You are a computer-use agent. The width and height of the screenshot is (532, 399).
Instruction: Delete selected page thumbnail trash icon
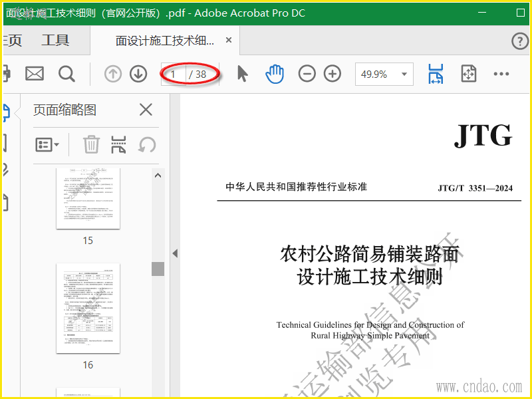92,144
